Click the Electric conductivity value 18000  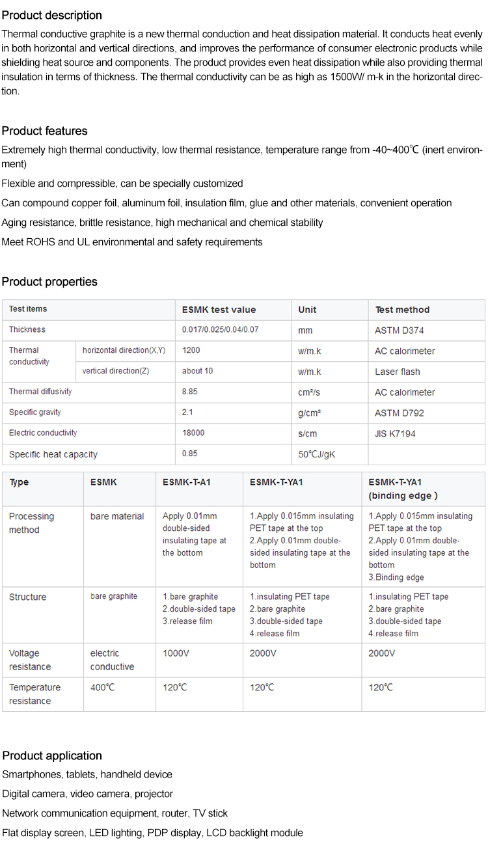(193, 433)
